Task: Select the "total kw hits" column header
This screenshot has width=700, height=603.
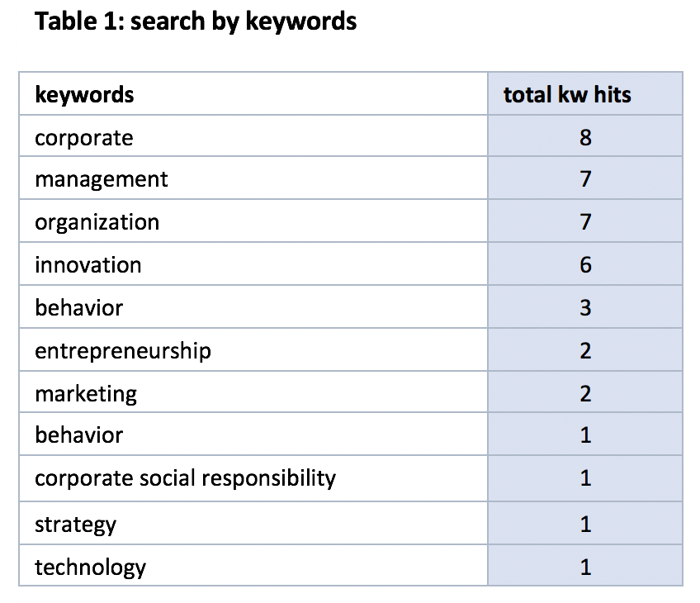Action: coord(567,94)
